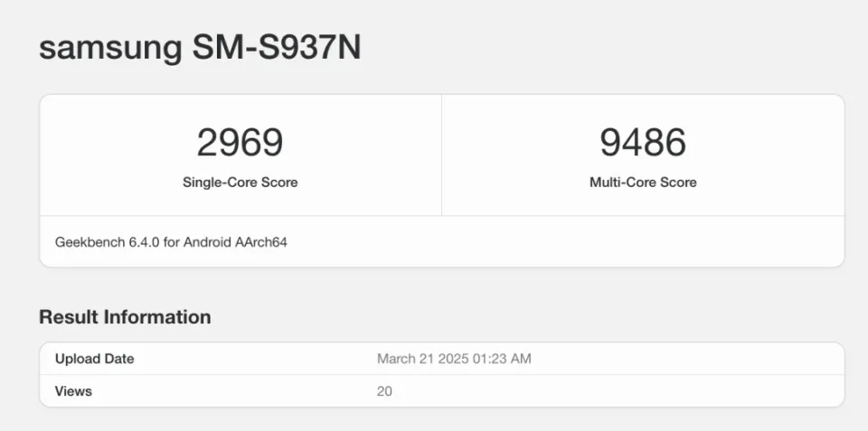Select the word "samsung" in the title
The width and height of the screenshot is (868, 431).
[110, 49]
